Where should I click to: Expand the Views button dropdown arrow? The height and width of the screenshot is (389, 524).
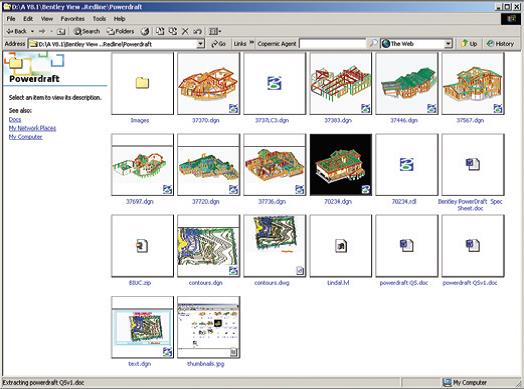point(220,31)
